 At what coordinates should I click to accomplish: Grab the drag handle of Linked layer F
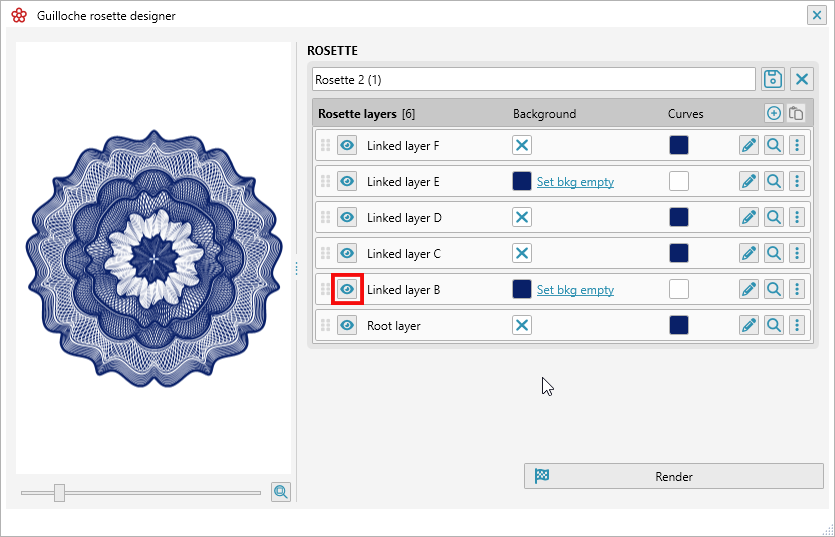[325, 145]
